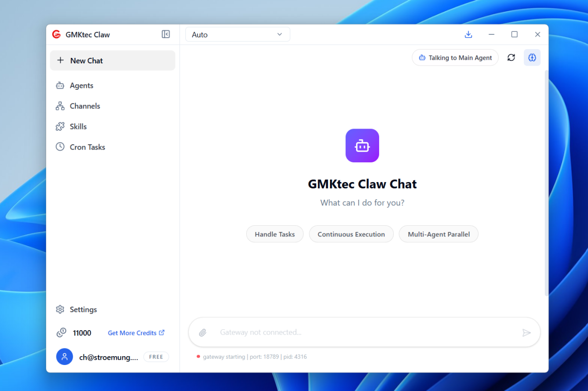
Task: Refresh the chat with reload icon
Action: [x=511, y=58]
